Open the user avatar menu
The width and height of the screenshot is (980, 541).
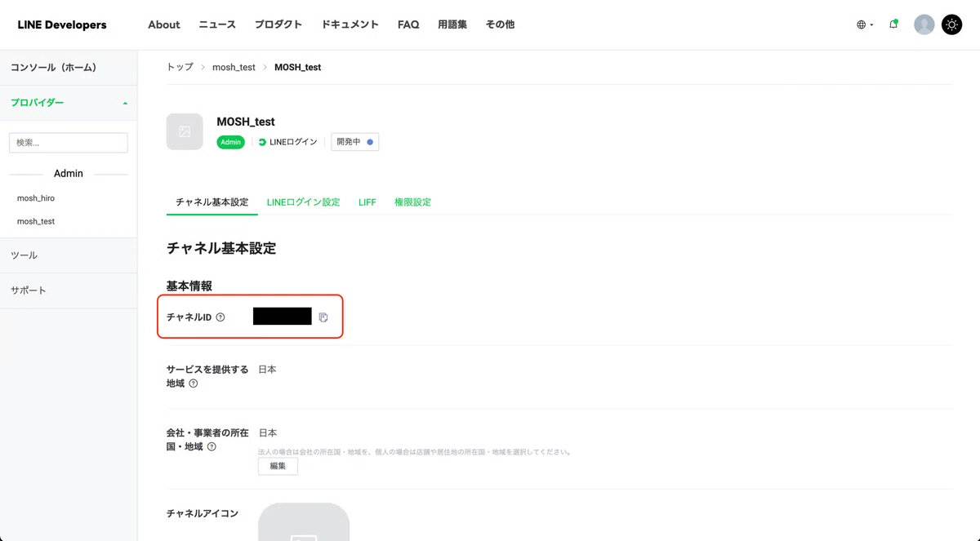[924, 24]
